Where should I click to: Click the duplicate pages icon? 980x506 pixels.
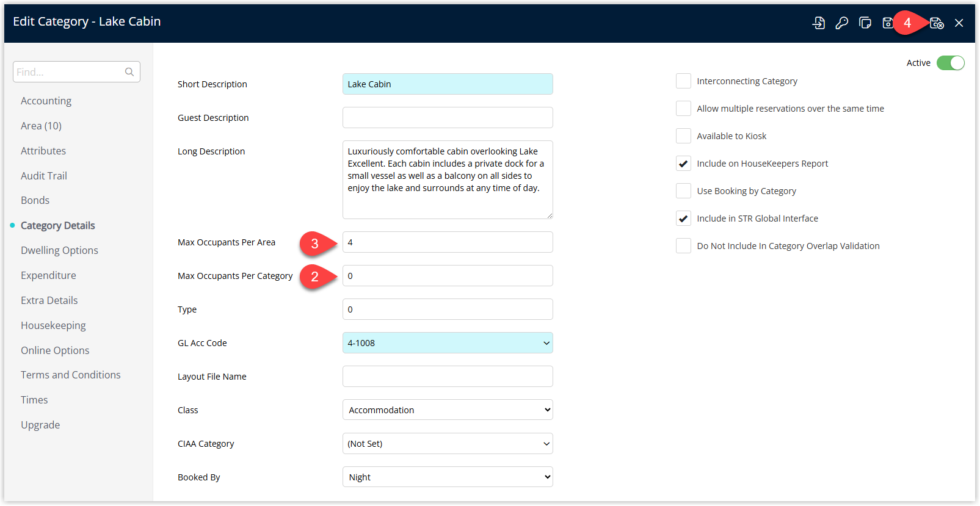tap(865, 23)
